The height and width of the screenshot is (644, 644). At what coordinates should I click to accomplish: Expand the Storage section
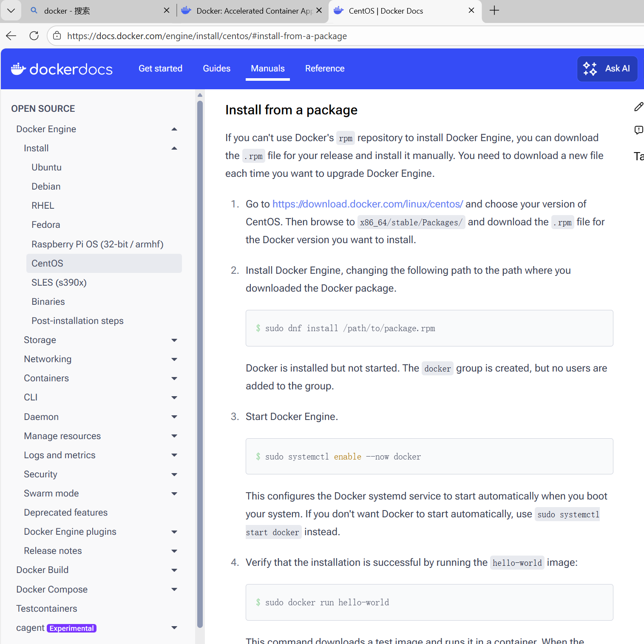click(174, 340)
